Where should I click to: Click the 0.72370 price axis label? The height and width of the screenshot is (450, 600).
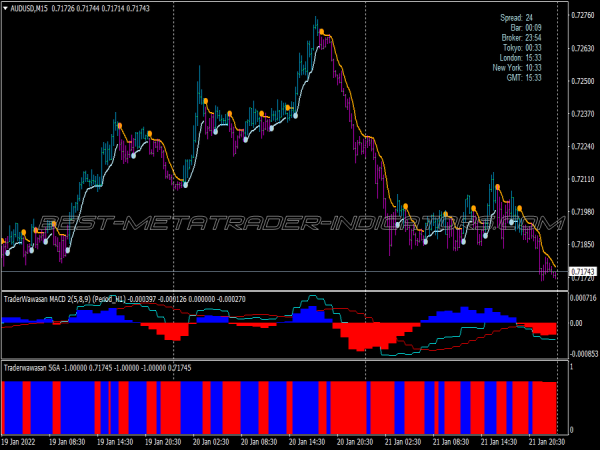pos(583,114)
